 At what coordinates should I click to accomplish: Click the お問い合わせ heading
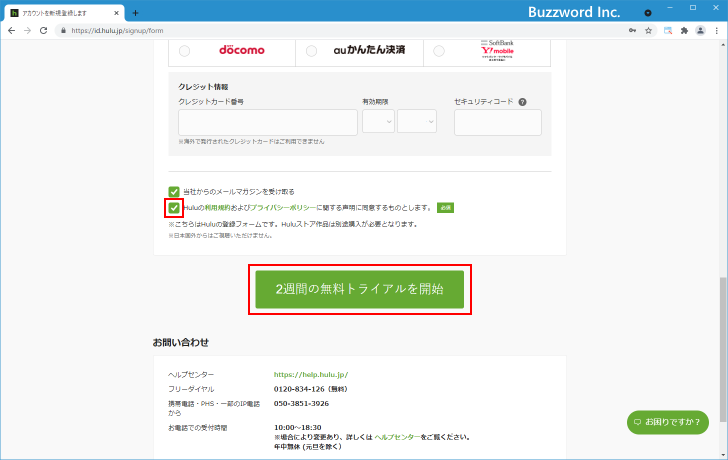(x=181, y=343)
